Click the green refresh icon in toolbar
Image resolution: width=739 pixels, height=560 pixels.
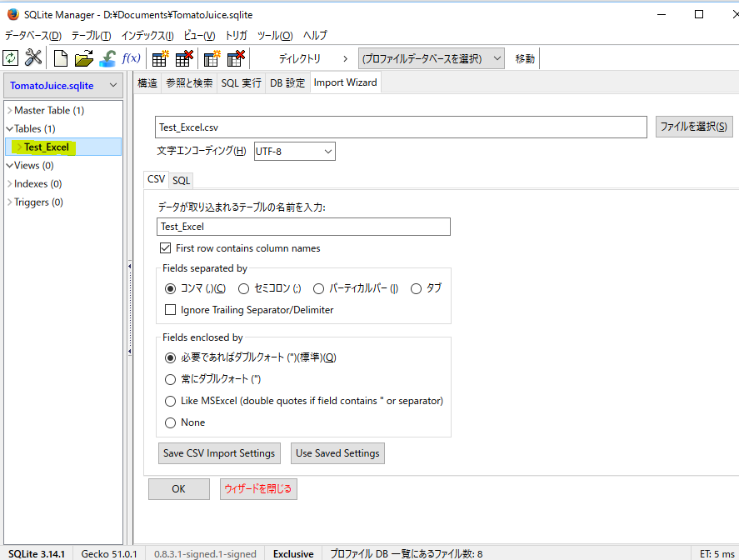(10, 58)
